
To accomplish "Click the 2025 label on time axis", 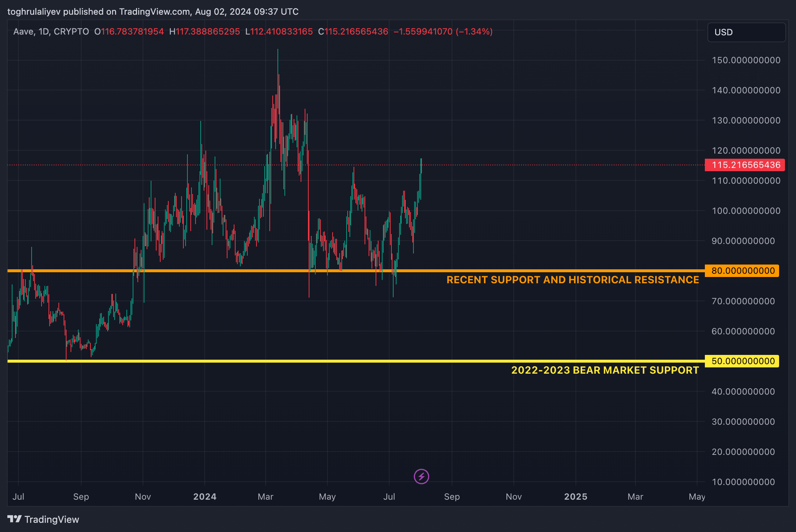I will pos(576,497).
